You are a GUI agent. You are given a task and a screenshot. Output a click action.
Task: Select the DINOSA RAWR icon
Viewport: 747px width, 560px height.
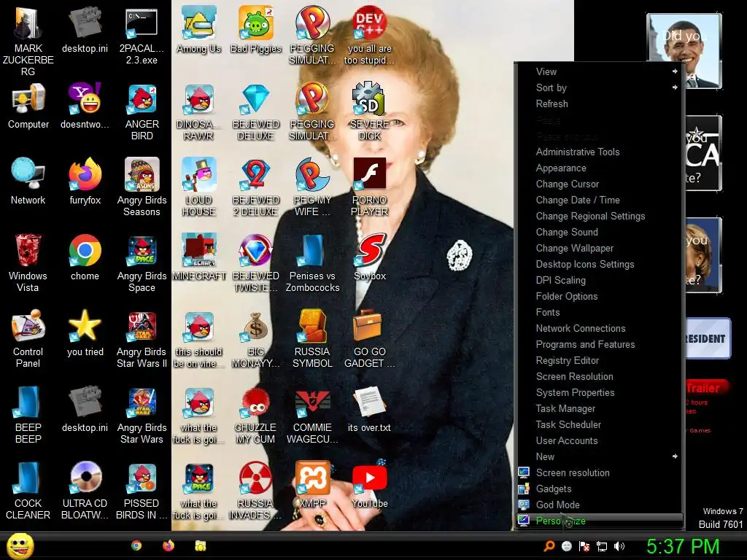click(199, 112)
